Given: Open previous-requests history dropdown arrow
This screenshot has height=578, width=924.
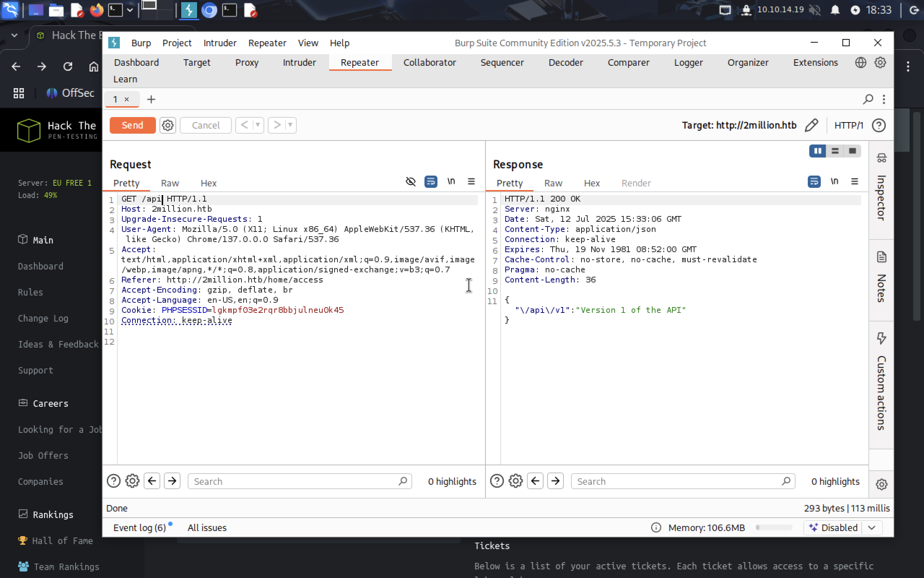Looking at the screenshot, I should pyautogui.click(x=258, y=125).
